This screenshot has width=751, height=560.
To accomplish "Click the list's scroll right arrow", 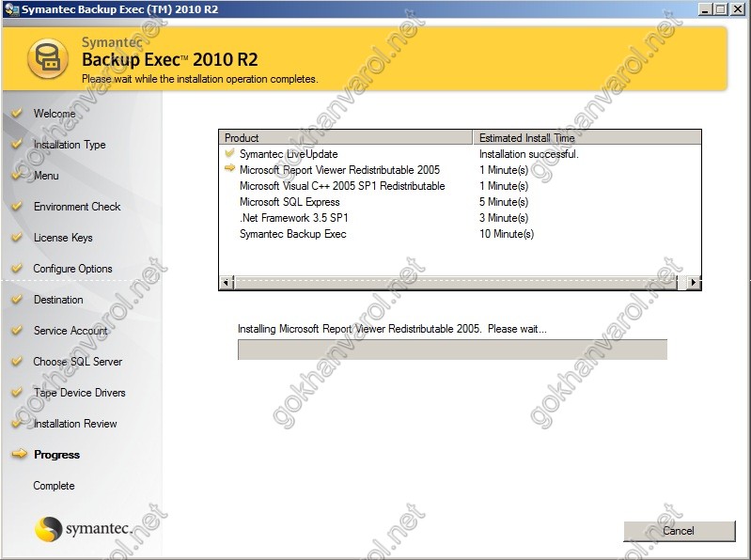I will click(x=694, y=282).
